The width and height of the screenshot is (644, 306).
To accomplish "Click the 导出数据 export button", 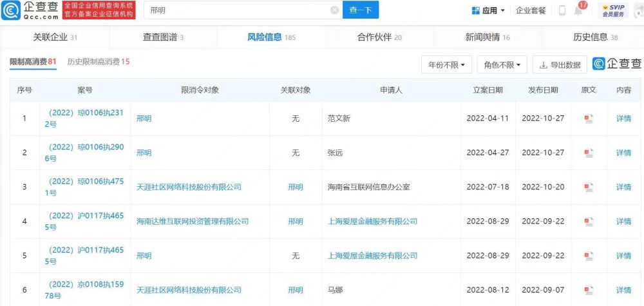I will point(560,64).
